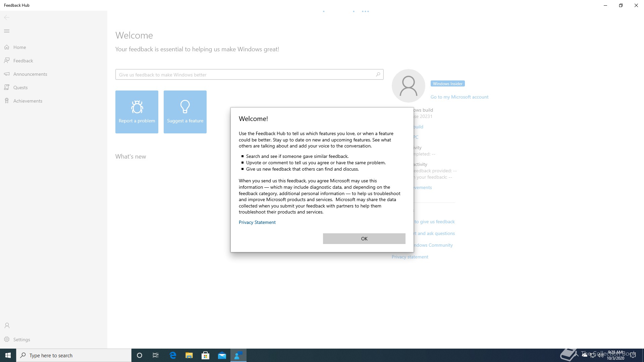Open Cortana circle icon in taskbar
The height and width of the screenshot is (362, 644).
(x=140, y=355)
